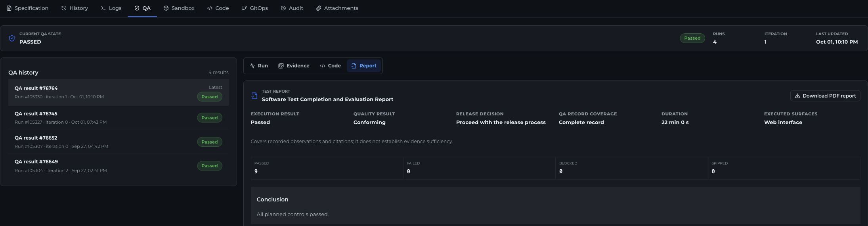Click the Attachments paperclip icon
868x226 pixels.
click(318, 8)
